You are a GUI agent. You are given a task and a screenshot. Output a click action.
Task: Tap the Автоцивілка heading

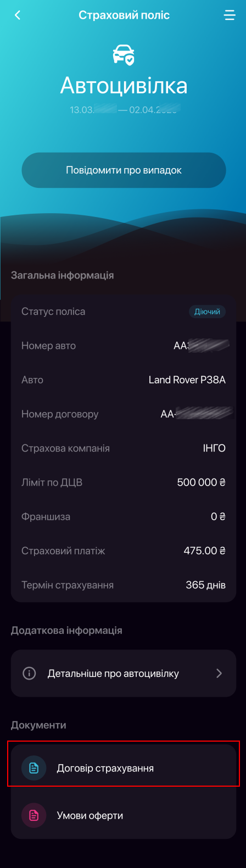pyautogui.click(x=124, y=86)
